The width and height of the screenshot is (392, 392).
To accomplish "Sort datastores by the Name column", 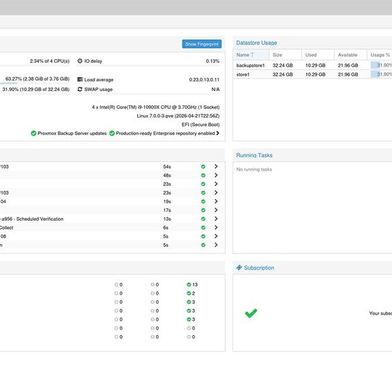I will click(251, 55).
